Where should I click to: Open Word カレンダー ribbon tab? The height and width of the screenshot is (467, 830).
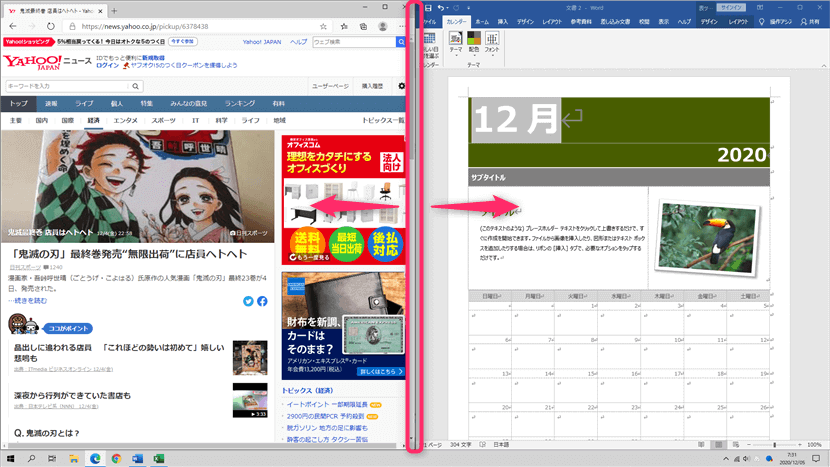[x=456, y=22]
